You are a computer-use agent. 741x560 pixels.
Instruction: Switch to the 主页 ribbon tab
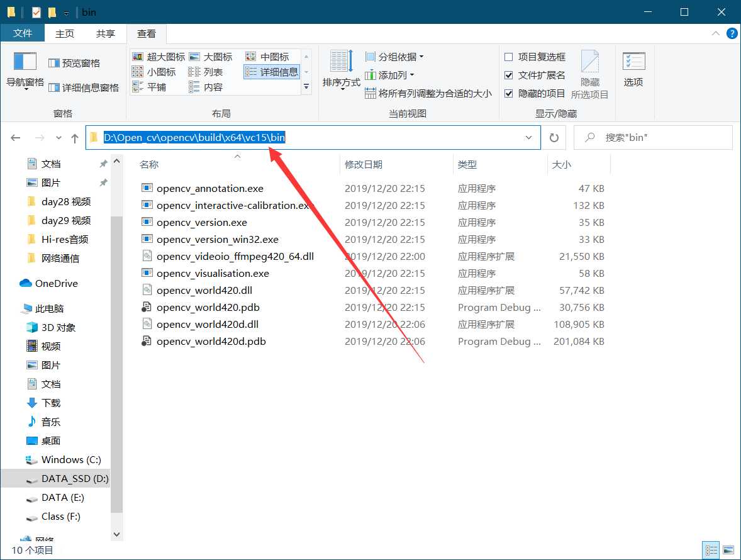coord(65,33)
